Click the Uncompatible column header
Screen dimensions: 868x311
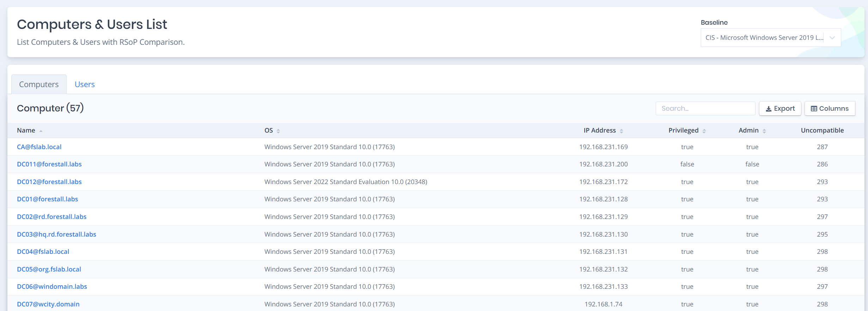coord(822,130)
